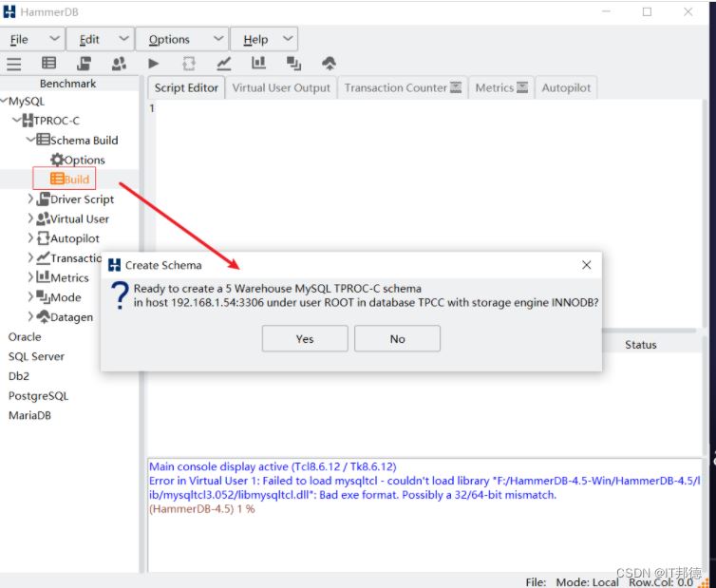Open the Transaction Counter line-chart toolbar icon

click(x=224, y=64)
